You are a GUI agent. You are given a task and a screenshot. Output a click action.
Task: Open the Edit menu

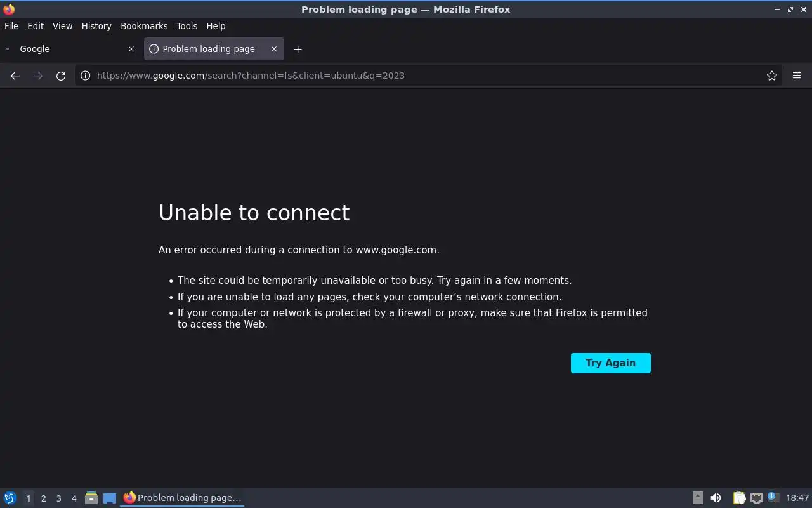[x=36, y=26]
